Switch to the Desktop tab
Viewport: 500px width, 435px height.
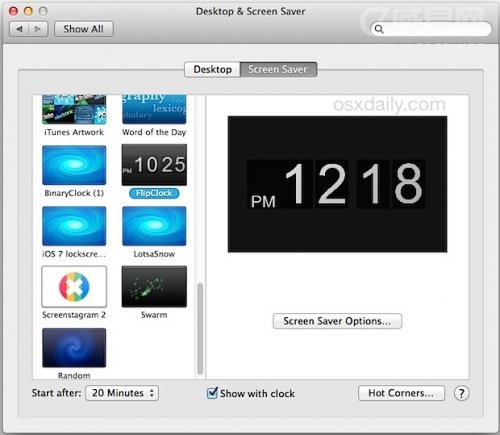(x=212, y=69)
